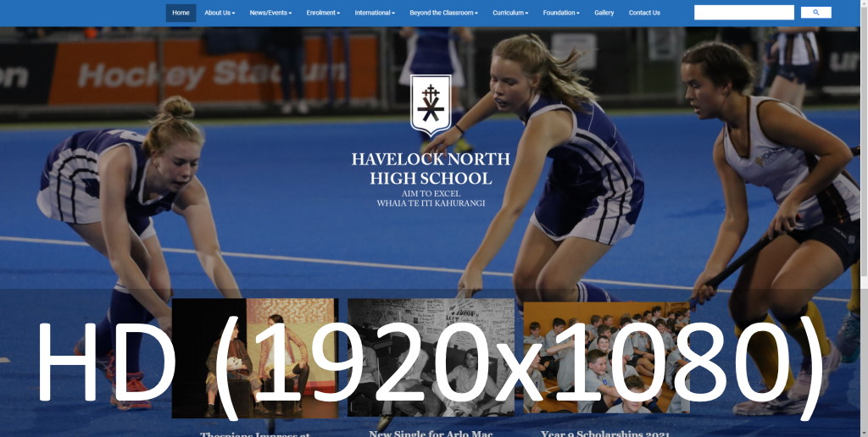The height and width of the screenshot is (437, 868).
Task: Expand the About Us dropdown menu
Action: [220, 13]
